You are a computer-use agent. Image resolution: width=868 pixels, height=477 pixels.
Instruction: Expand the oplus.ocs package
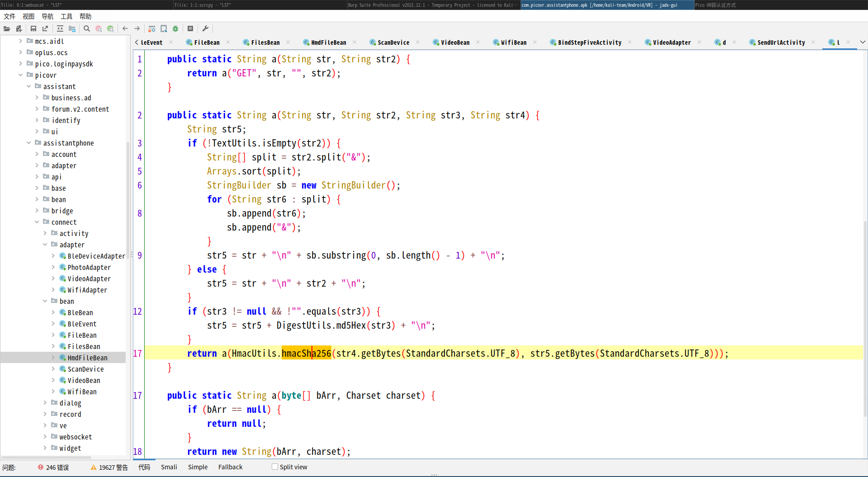pyautogui.click(x=21, y=52)
